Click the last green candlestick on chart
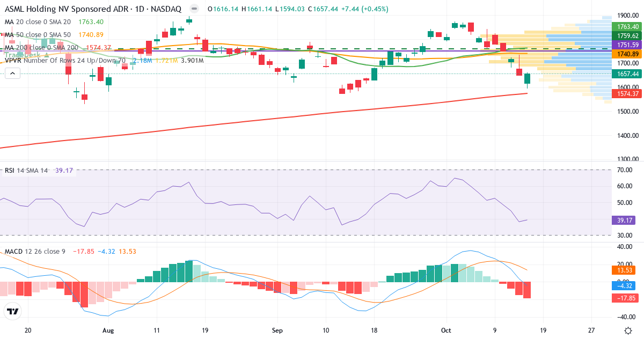 [527, 79]
